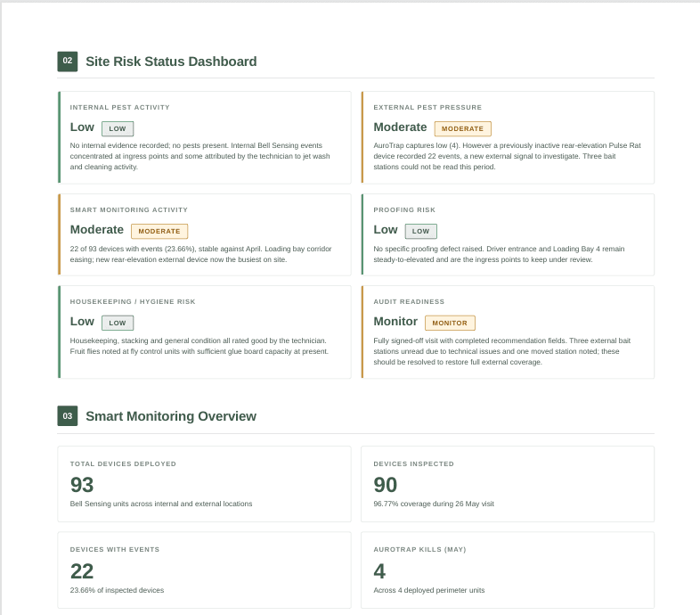Click the MODERATE badge under Smart Monitoring Activity

pyautogui.click(x=159, y=231)
